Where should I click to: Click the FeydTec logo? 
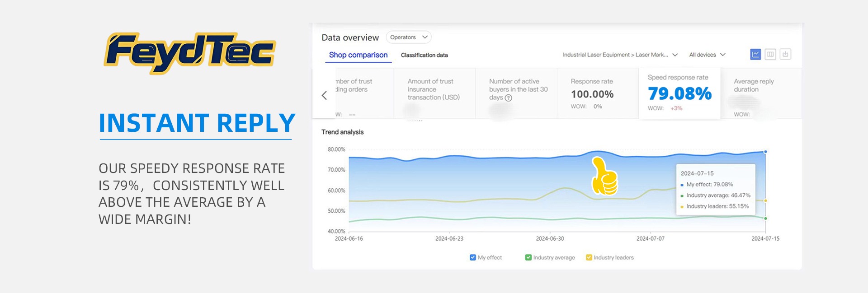pyautogui.click(x=190, y=53)
